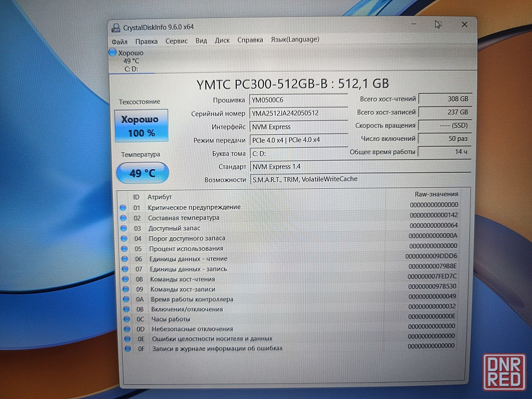This screenshot has height=399, width=532.
Task: Click status dot for attribute 0A Время работы контроллера
Action: tap(126, 299)
